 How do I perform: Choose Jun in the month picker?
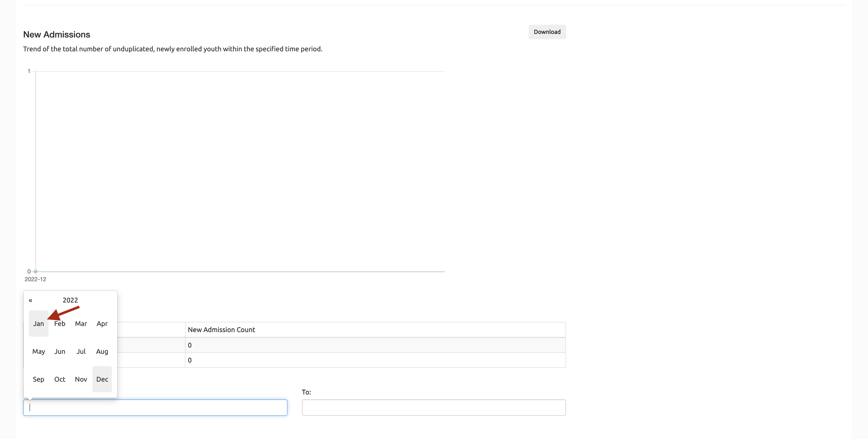coord(60,351)
